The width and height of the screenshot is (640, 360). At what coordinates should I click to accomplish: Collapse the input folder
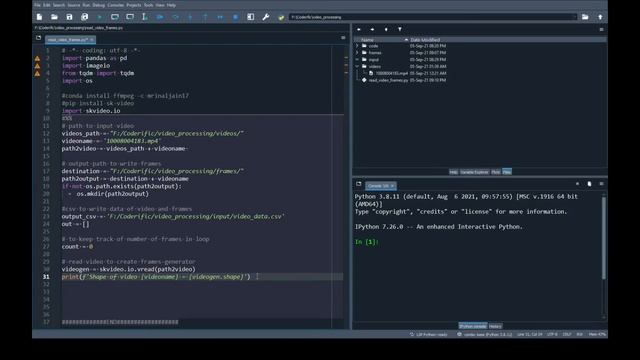358,60
